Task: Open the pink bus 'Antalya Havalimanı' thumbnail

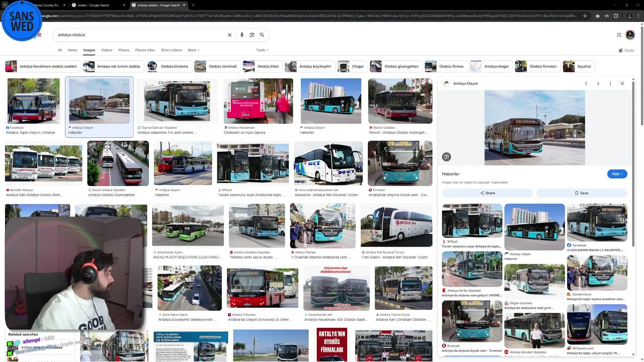Action: point(258,101)
